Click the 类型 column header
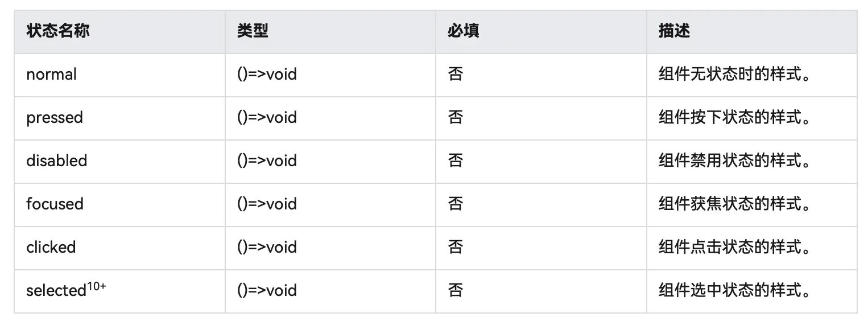868x321 pixels. pos(253,31)
